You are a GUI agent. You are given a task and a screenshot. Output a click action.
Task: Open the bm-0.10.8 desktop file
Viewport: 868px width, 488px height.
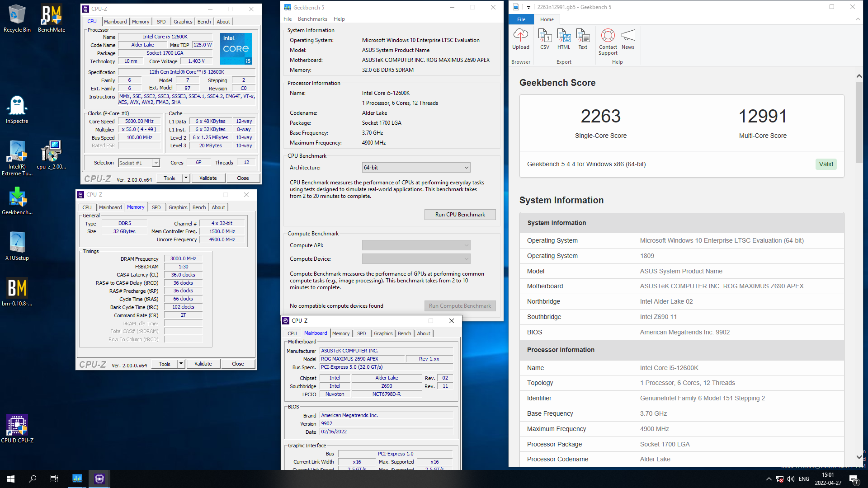(x=17, y=292)
